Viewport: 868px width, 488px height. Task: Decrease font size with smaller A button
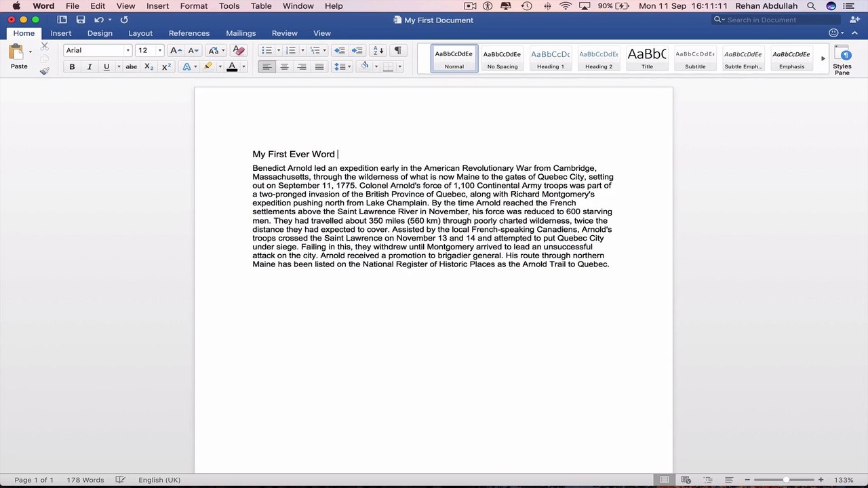(x=193, y=50)
